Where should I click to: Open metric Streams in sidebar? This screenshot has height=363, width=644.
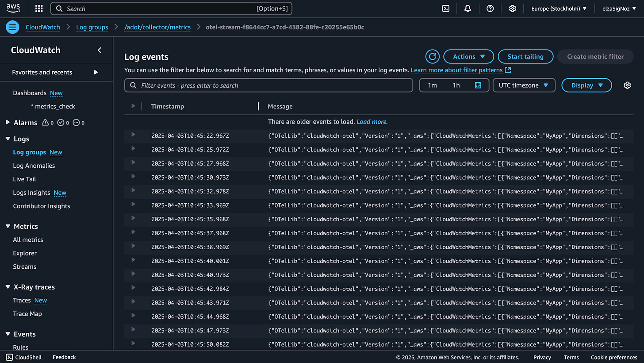pyautogui.click(x=24, y=266)
